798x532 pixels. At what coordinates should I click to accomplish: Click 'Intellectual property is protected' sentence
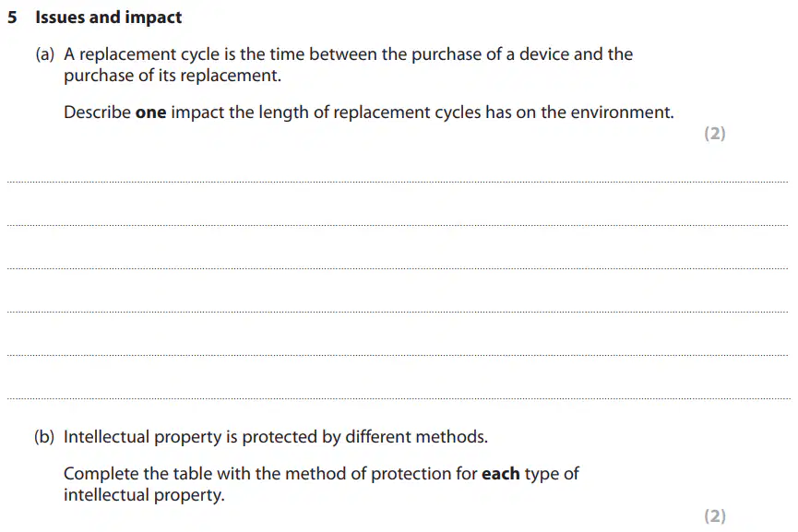[275, 437]
